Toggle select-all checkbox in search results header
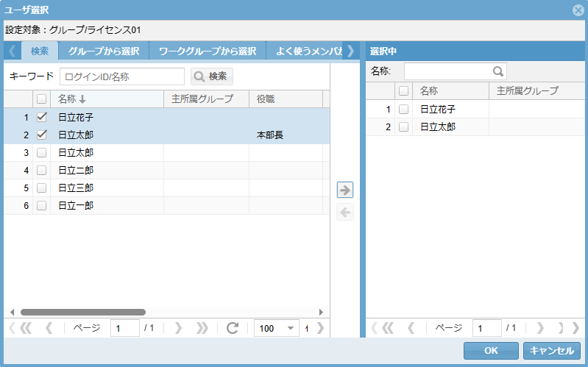This screenshot has height=367, width=588. coord(42,99)
